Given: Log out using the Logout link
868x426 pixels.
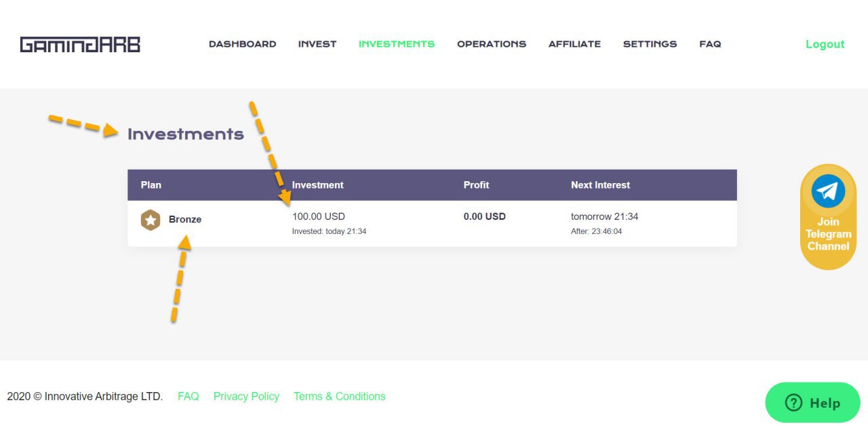Looking at the screenshot, I should pos(825,44).
